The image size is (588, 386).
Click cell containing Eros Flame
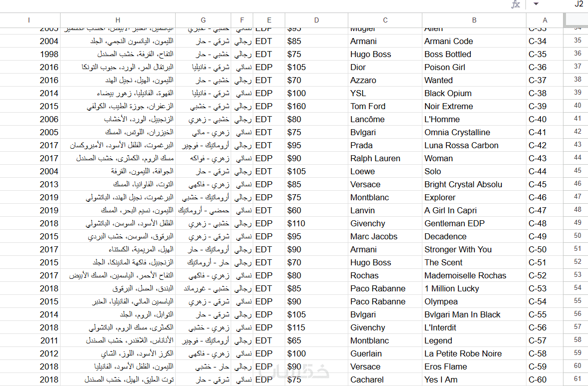point(474,366)
